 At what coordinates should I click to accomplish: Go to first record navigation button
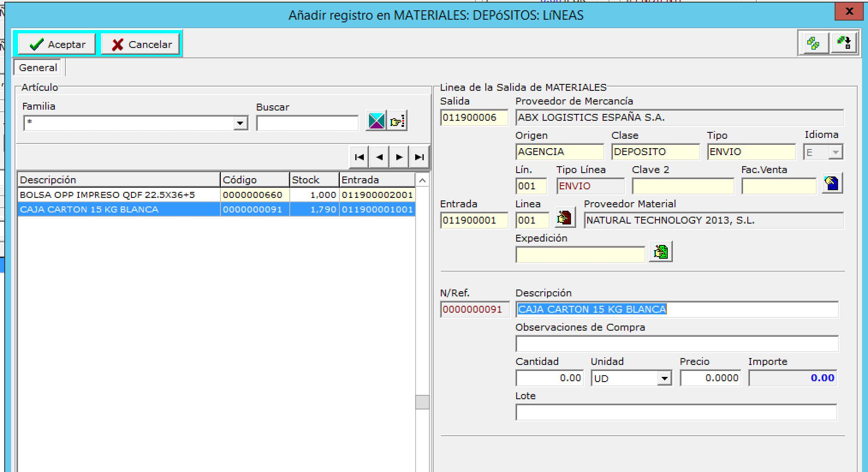tap(359, 157)
